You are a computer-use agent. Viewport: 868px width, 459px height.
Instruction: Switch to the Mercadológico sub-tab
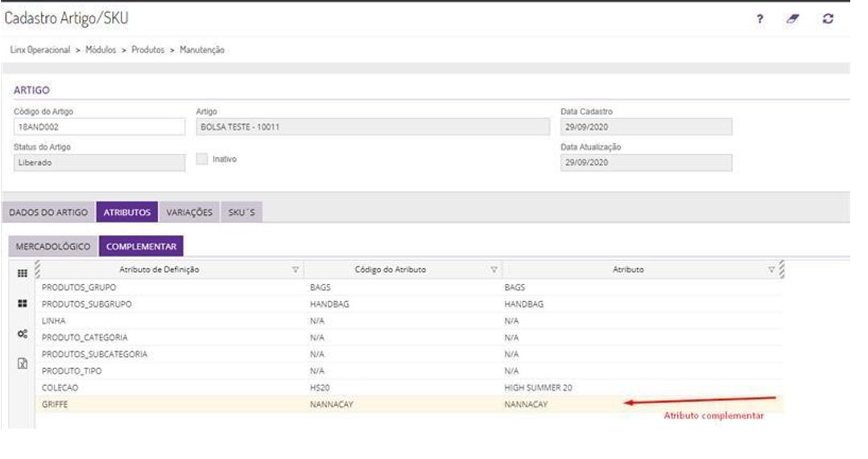(54, 246)
